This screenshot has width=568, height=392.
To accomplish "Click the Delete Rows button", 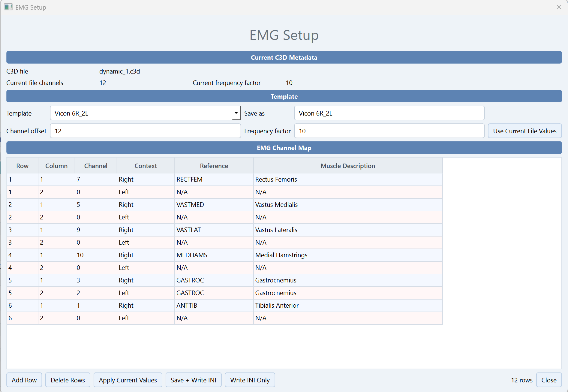I will [x=68, y=380].
